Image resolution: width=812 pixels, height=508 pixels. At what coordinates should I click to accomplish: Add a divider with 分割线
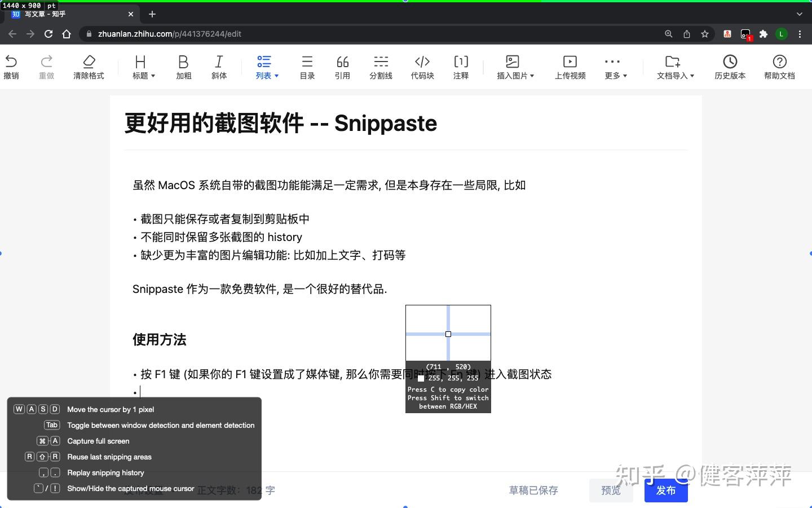coord(381,67)
